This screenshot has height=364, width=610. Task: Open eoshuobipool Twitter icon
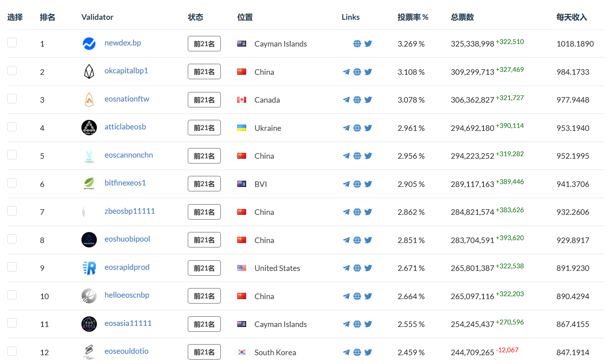click(x=368, y=240)
